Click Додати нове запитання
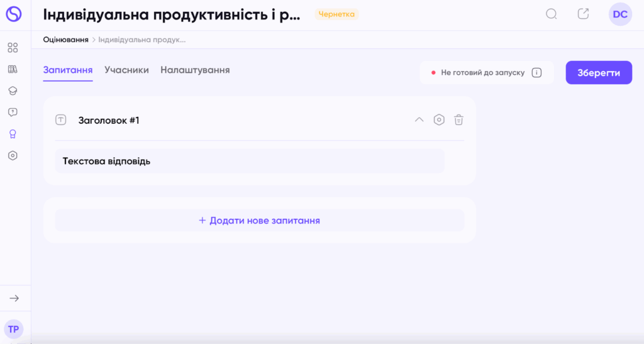Image resolution: width=644 pixels, height=344 pixels. (x=259, y=221)
